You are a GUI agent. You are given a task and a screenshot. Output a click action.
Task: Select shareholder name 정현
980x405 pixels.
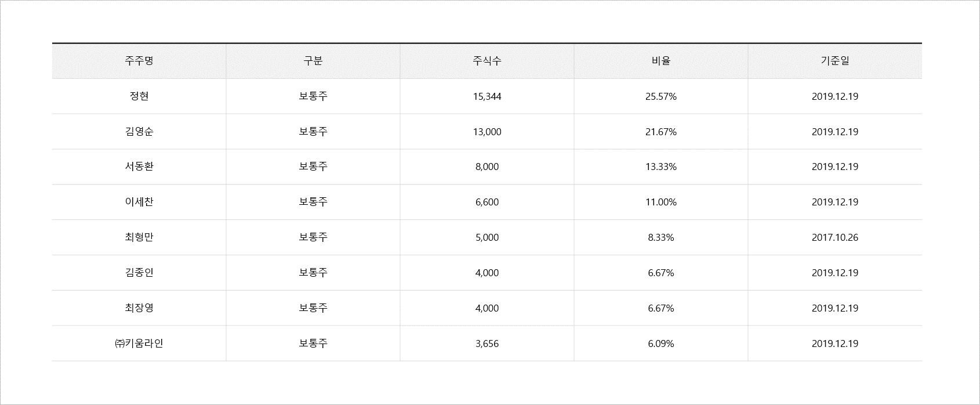(139, 96)
